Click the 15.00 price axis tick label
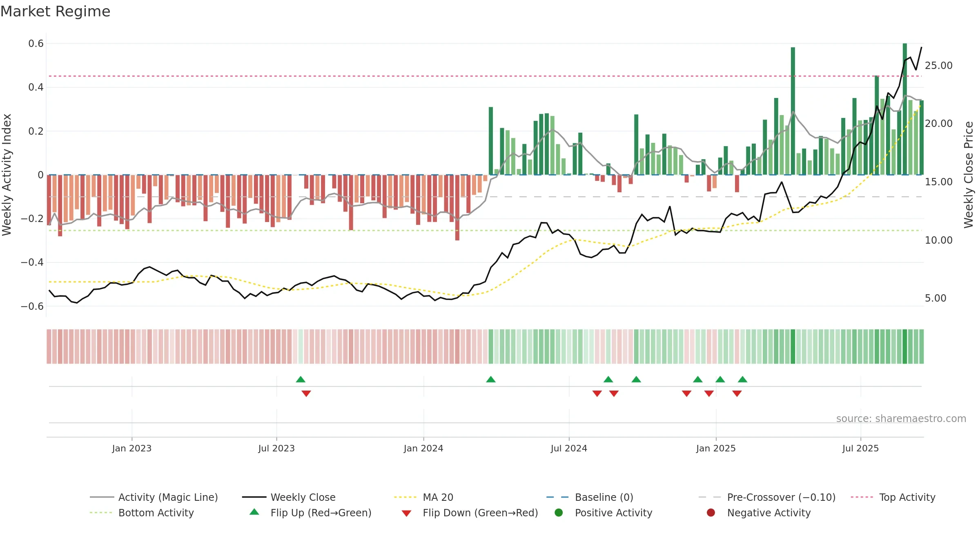This screenshot has height=551, width=980. coord(938,182)
